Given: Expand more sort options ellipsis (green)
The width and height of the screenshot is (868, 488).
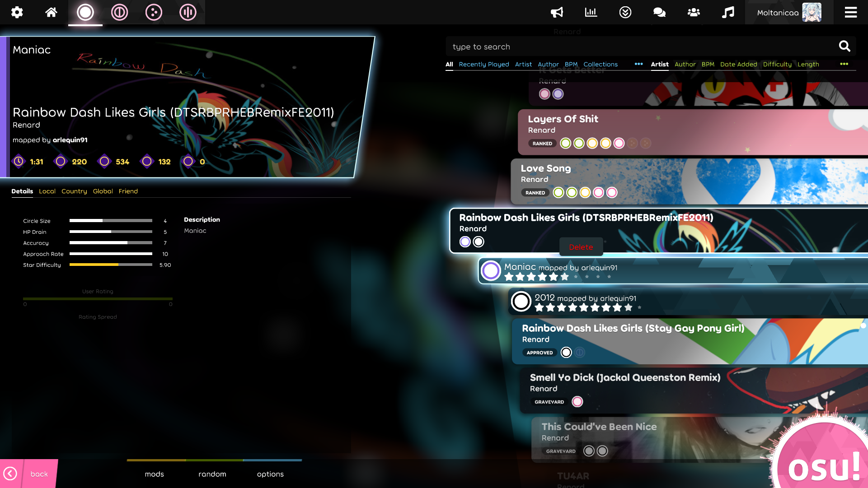Looking at the screenshot, I should (x=844, y=64).
